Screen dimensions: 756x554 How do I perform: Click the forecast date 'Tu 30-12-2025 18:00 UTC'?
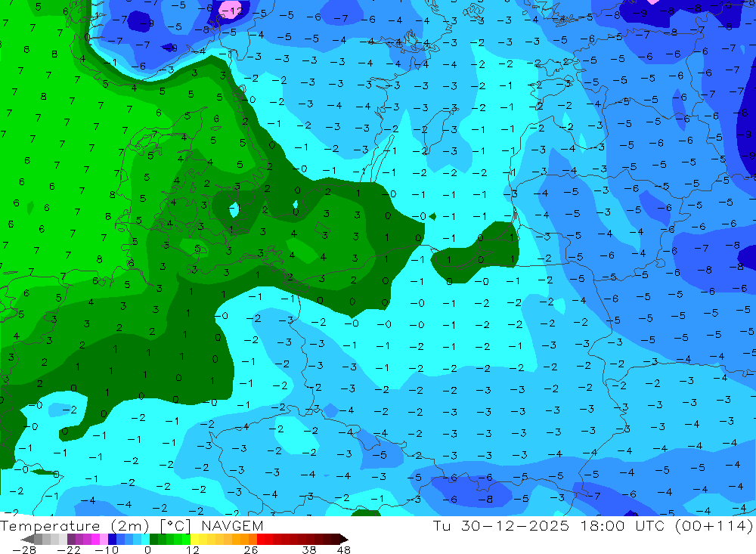(x=549, y=525)
